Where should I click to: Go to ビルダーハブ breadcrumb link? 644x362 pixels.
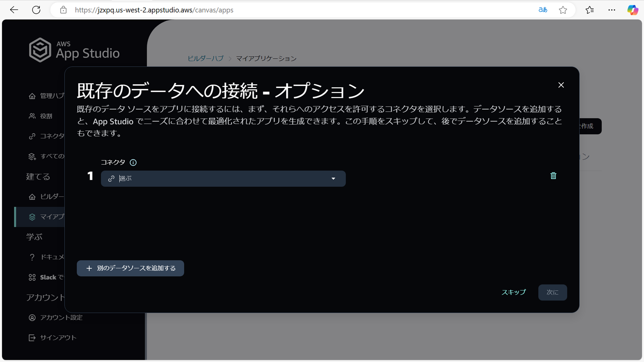pos(205,58)
